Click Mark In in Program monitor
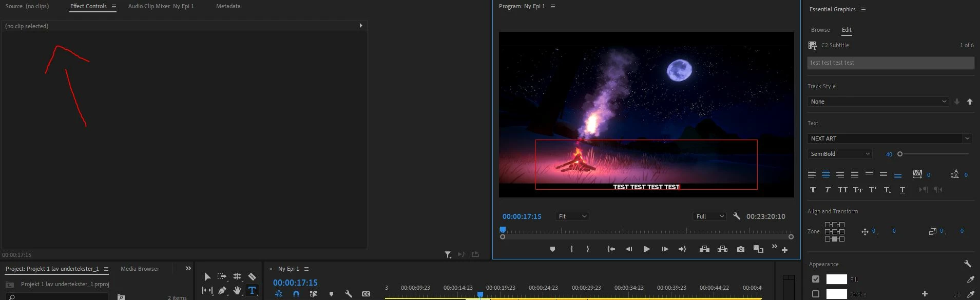 571,249
